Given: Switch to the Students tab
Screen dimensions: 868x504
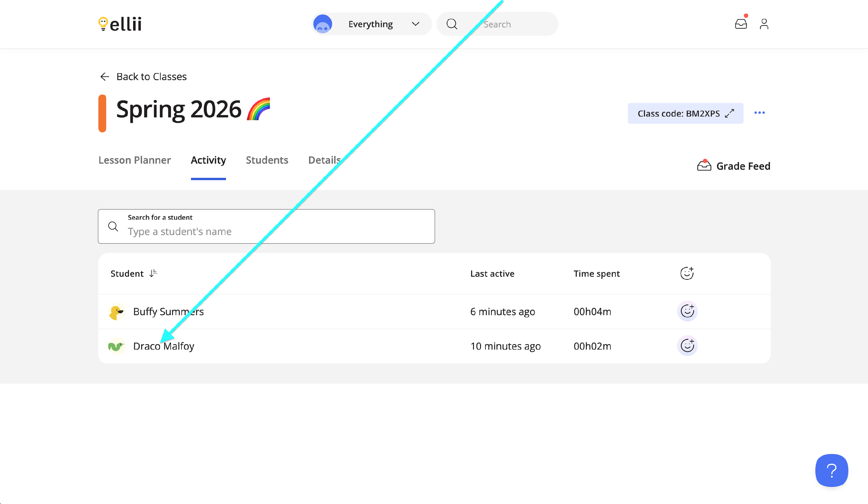Looking at the screenshot, I should [266, 160].
